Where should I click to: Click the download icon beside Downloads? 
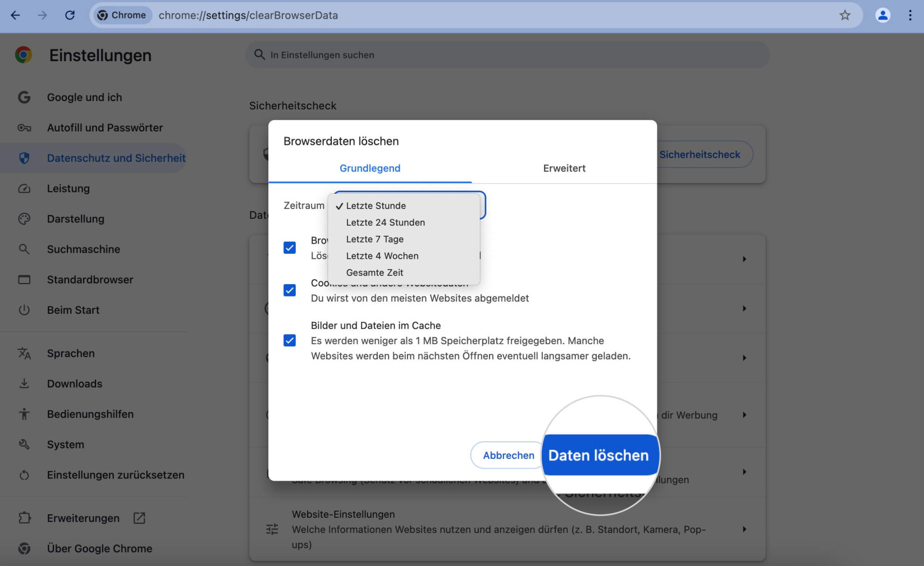(x=24, y=384)
